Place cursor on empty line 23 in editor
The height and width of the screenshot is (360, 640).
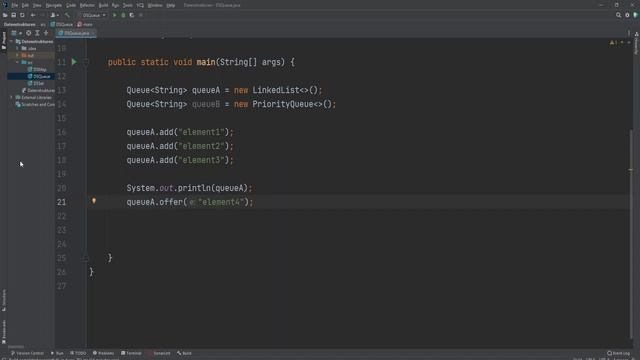pyautogui.click(x=359, y=230)
